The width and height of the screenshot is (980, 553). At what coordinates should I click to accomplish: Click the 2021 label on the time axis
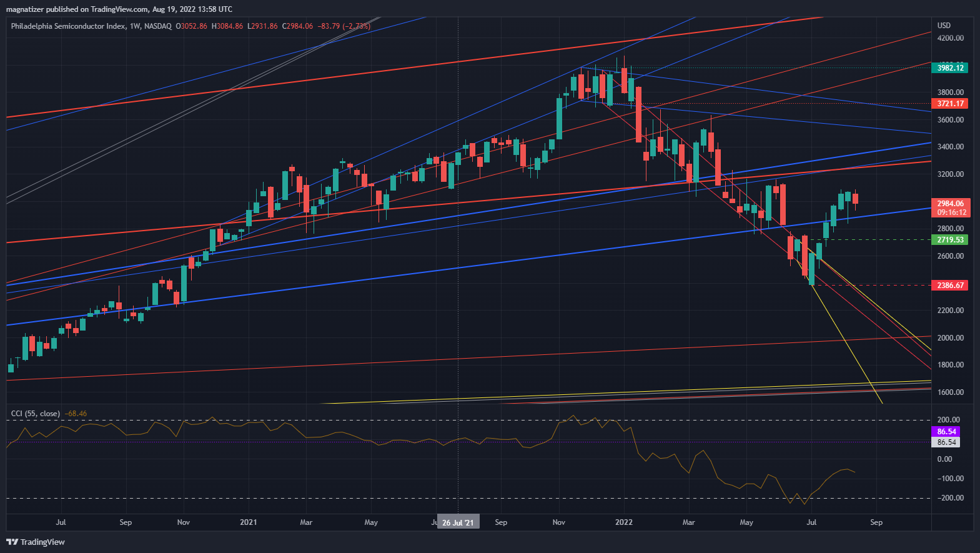click(x=249, y=522)
